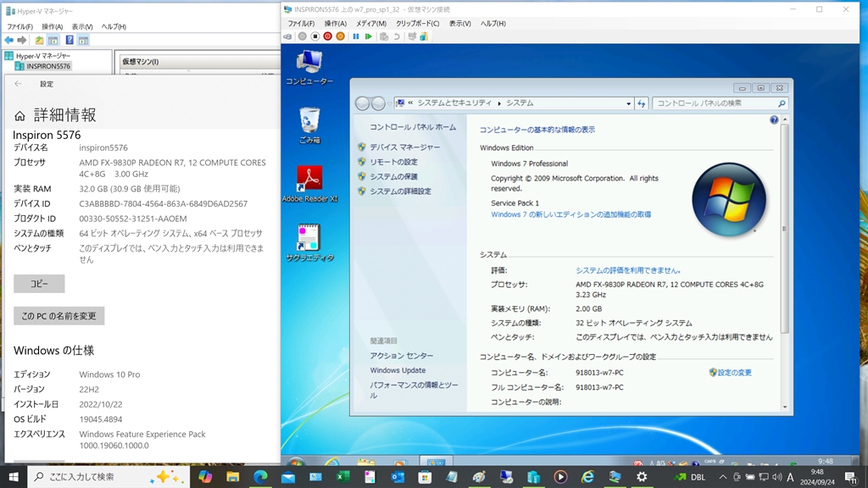
Task: Open ヘルプ(H) menu in VM connection window
Action: (492, 24)
